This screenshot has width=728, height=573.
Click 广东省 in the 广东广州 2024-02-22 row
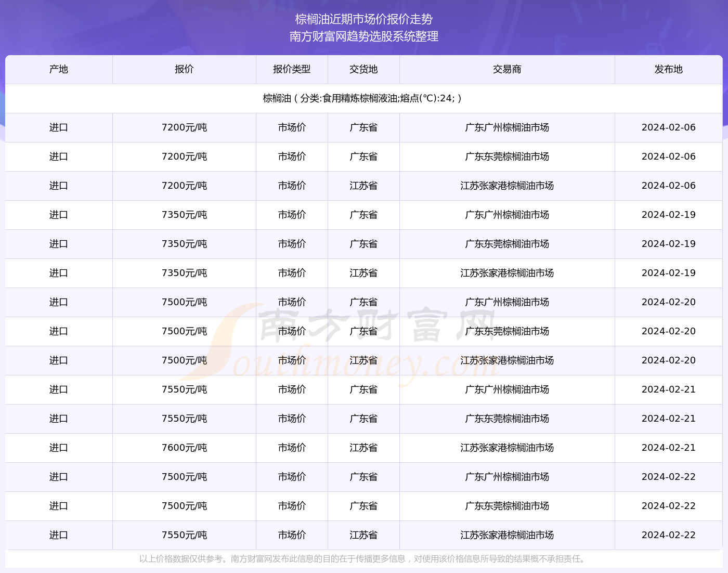(x=363, y=477)
